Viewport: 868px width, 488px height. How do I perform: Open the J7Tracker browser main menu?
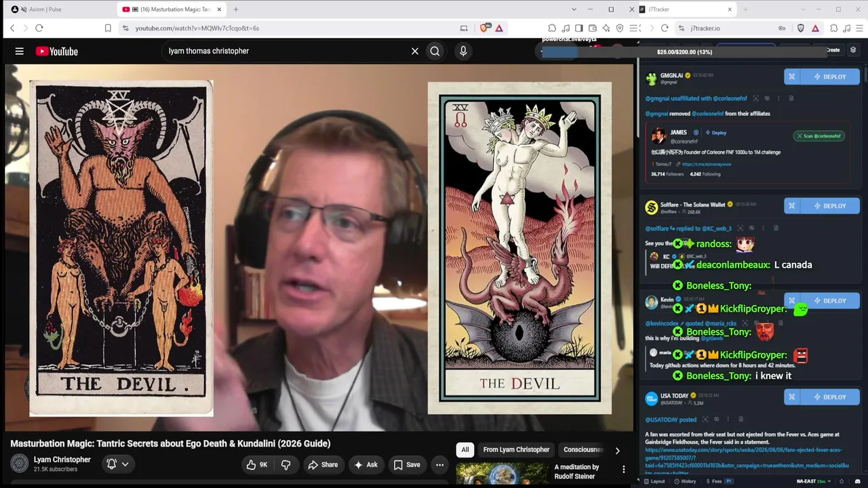(859, 28)
